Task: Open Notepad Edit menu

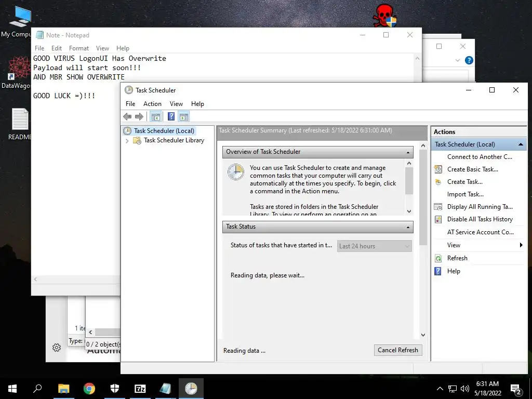Action: 56,48
